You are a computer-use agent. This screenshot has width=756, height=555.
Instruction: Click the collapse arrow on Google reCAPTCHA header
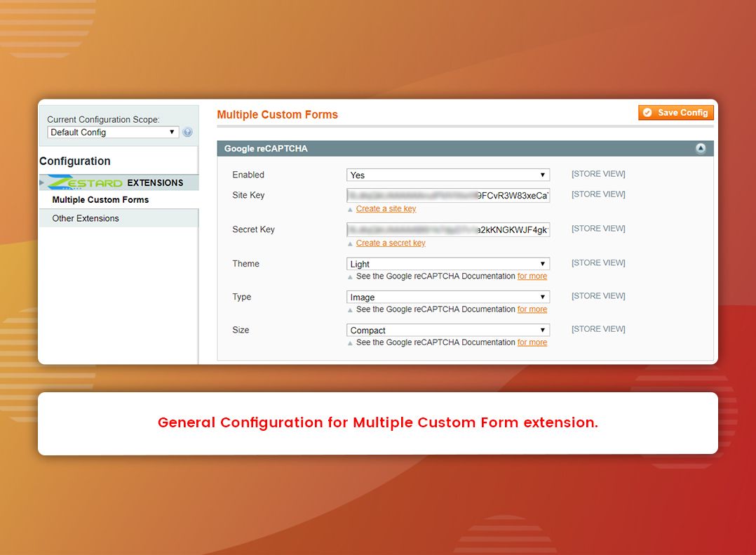pos(700,148)
